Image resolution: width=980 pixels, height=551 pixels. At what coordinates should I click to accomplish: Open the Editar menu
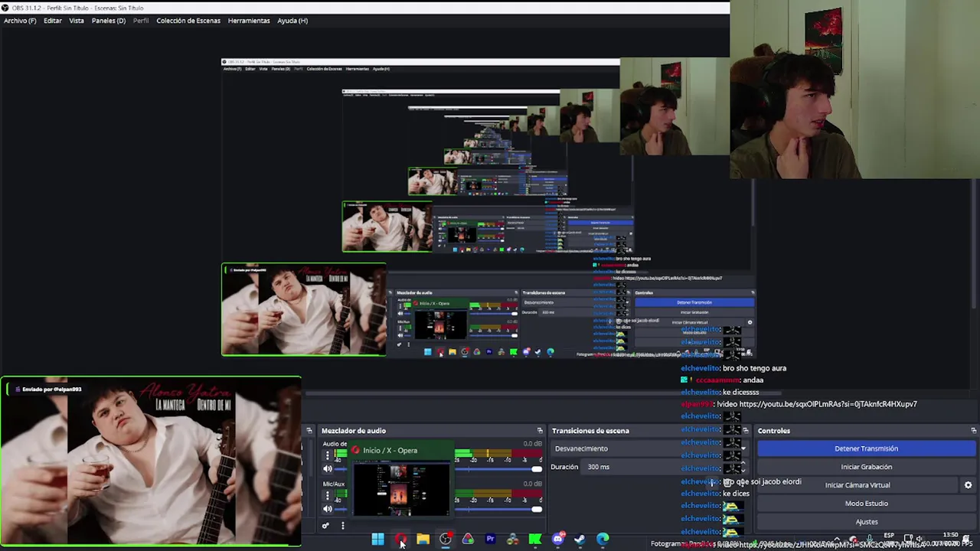click(x=53, y=21)
